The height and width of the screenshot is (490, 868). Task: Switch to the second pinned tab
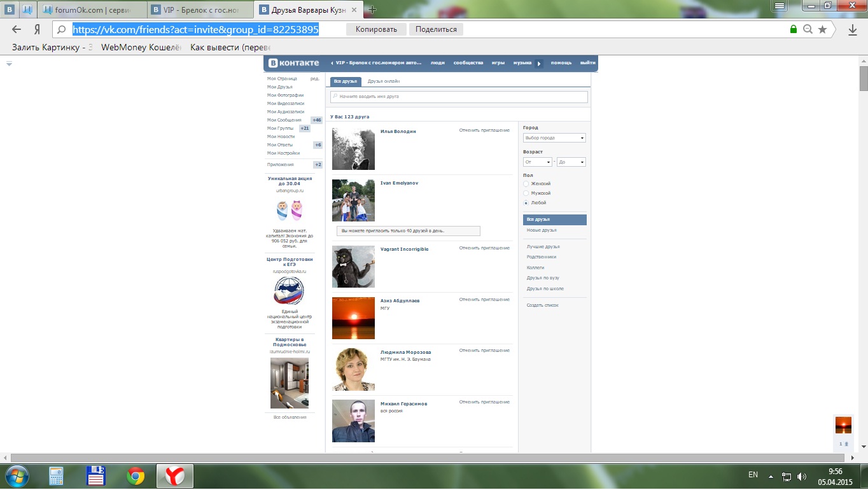coord(27,10)
